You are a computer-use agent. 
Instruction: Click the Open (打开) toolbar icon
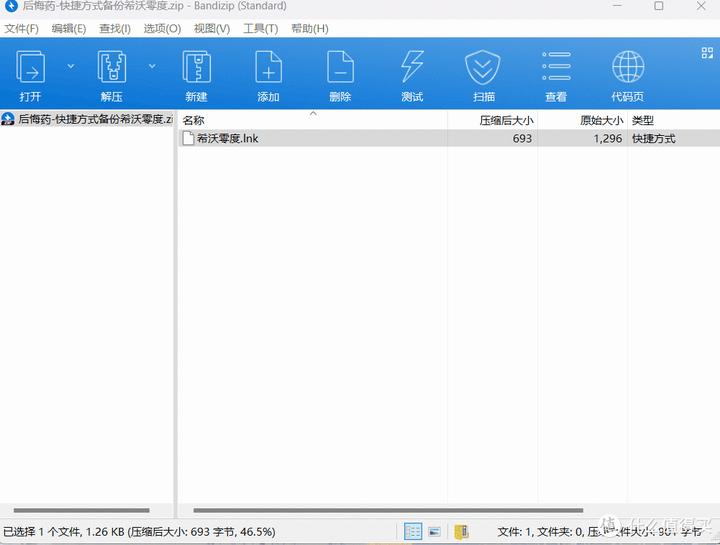point(30,67)
